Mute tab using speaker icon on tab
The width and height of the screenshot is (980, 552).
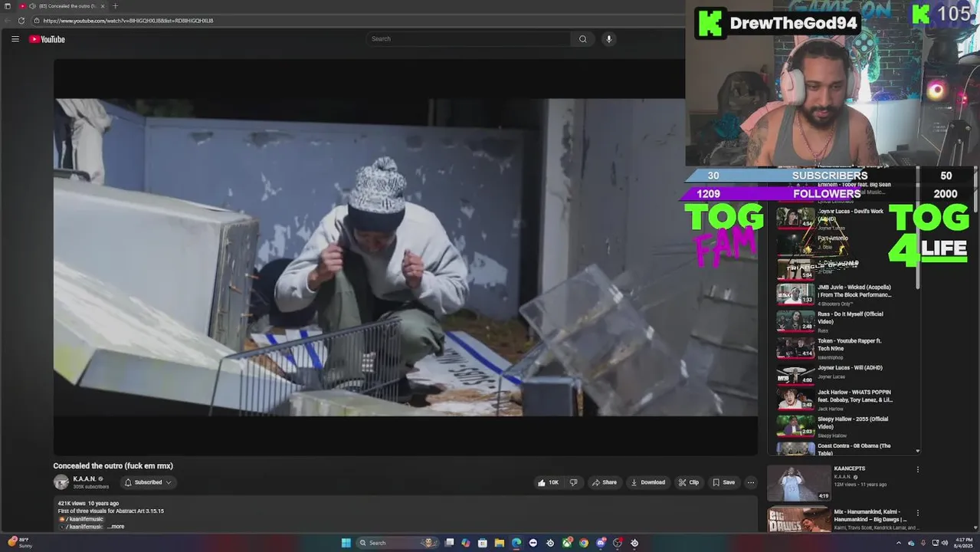[32, 6]
